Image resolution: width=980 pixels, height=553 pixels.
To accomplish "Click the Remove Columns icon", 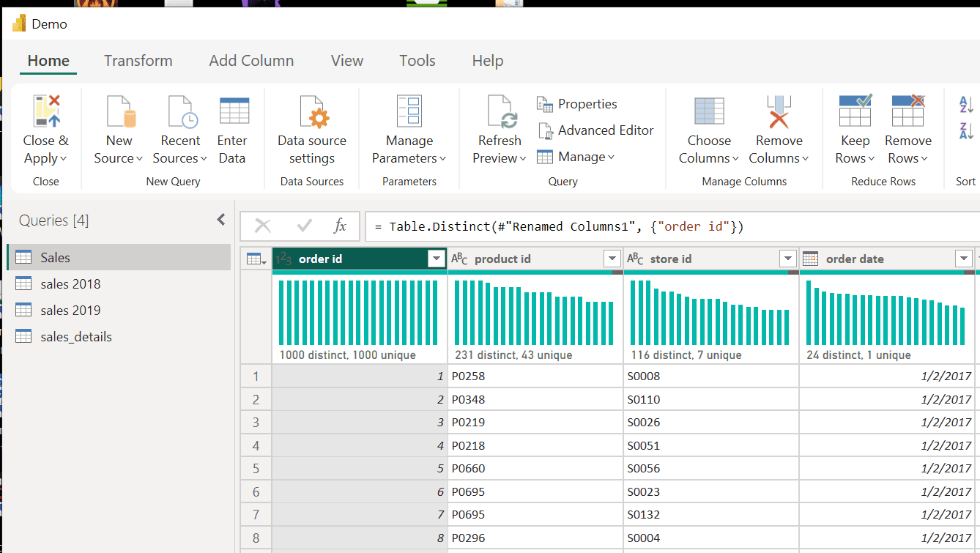I will [779, 111].
